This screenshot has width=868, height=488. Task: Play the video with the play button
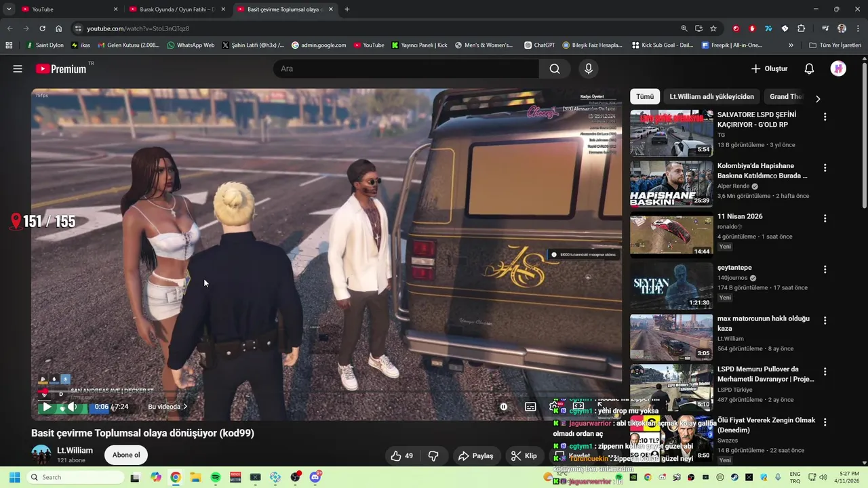point(47,407)
